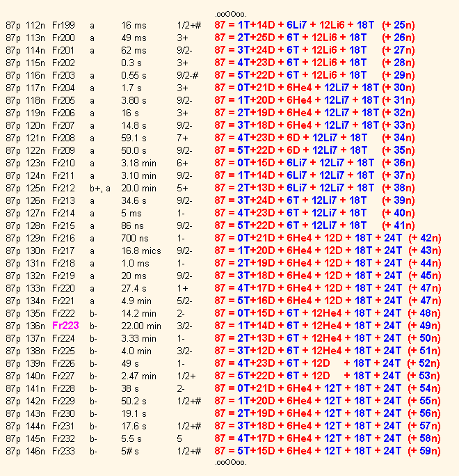Click the Fr212 isotope name
Viewport: 459px width, 476px height.
tap(63, 188)
